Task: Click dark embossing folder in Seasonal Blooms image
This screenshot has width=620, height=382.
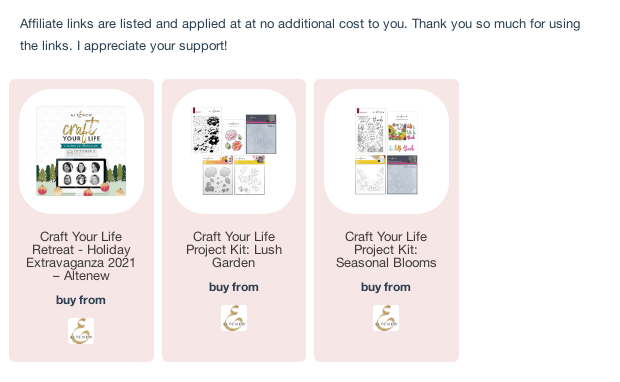Action: (402, 175)
